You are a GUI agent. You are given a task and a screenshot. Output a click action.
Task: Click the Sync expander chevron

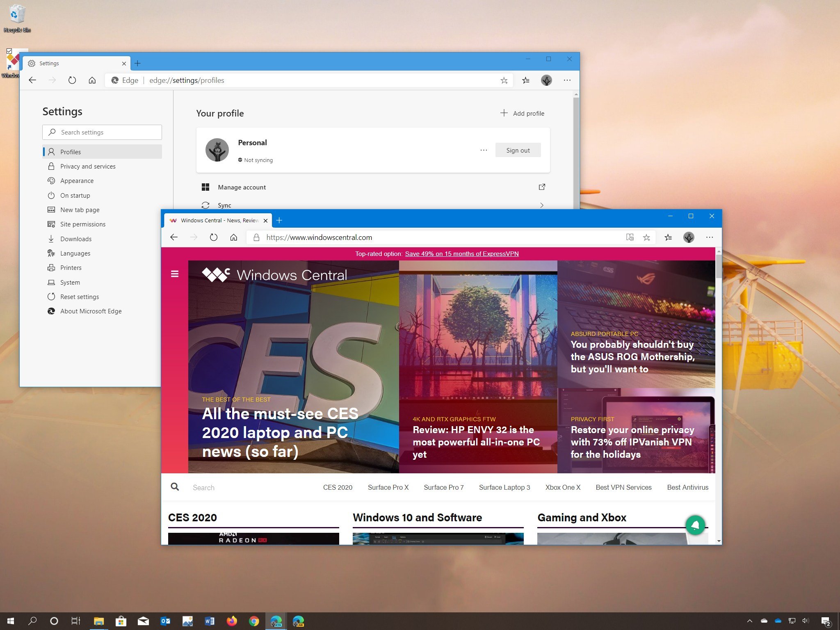point(542,205)
